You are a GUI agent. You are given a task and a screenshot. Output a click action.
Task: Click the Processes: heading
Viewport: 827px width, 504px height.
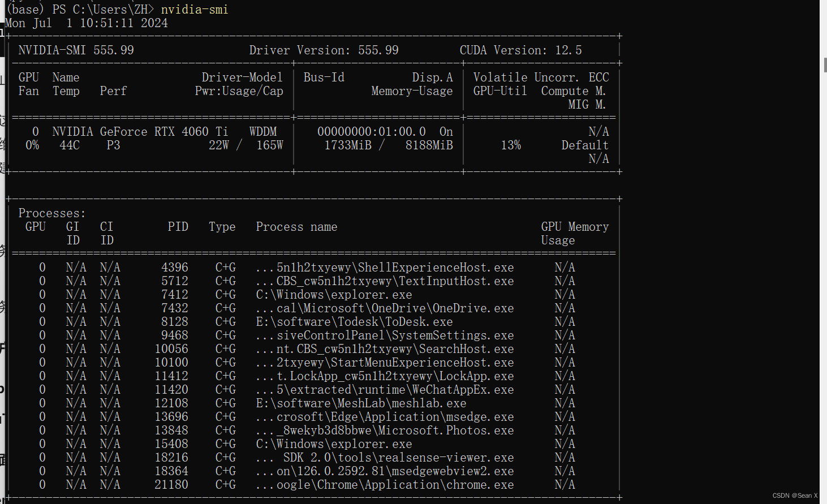52,213
